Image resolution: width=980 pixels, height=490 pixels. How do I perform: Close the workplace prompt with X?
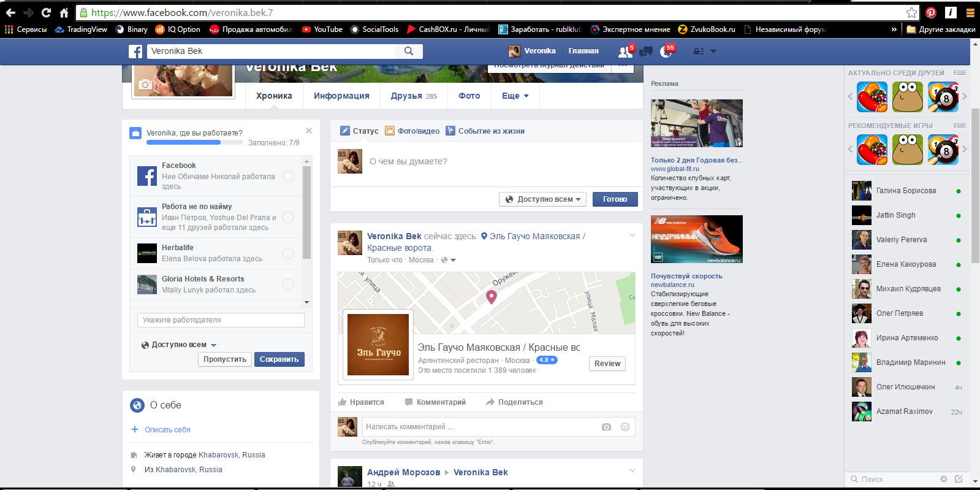pyautogui.click(x=309, y=131)
